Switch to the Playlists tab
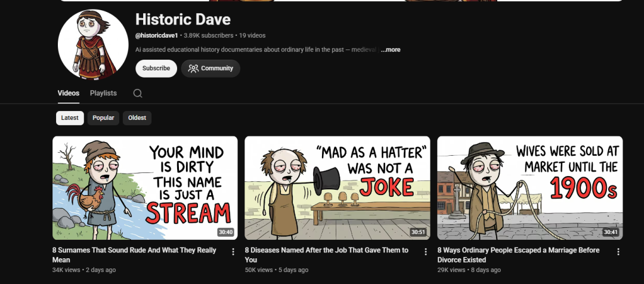The width and height of the screenshot is (644, 284). [x=104, y=93]
